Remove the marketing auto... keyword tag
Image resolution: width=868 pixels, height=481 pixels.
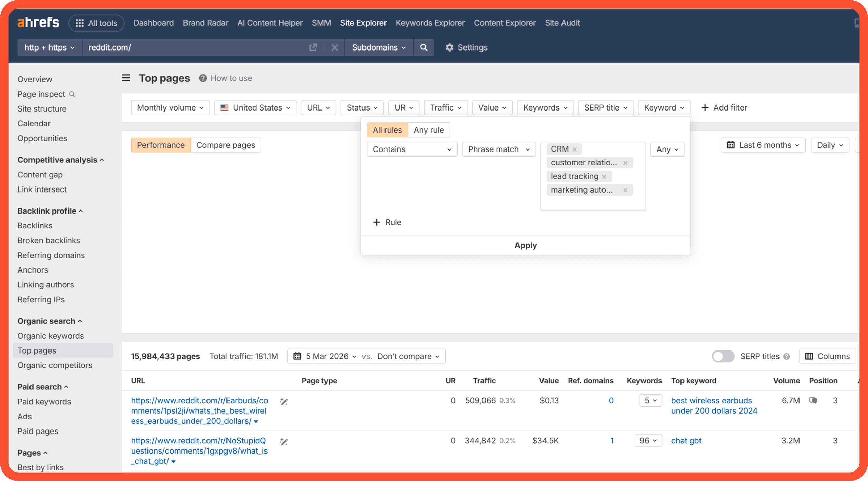625,190
